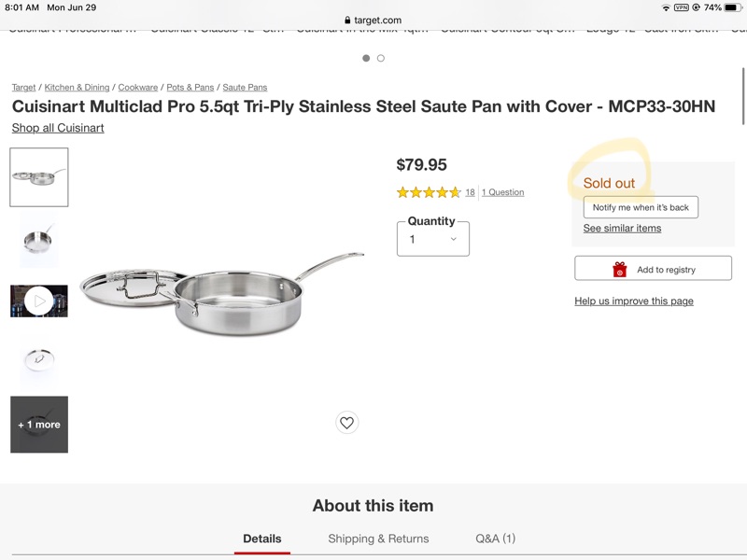Image resolution: width=747 pixels, height=560 pixels.
Task: Tap the battery icon in status bar
Action: click(732, 7)
